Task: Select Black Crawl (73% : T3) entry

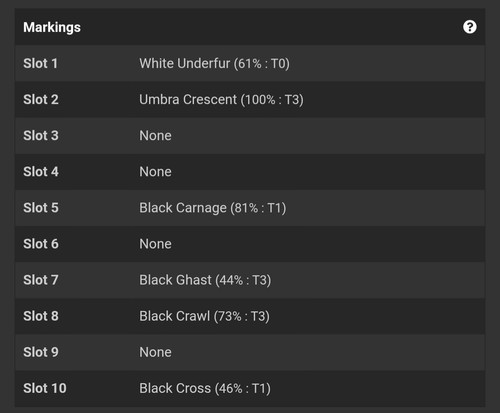Action: click(204, 316)
